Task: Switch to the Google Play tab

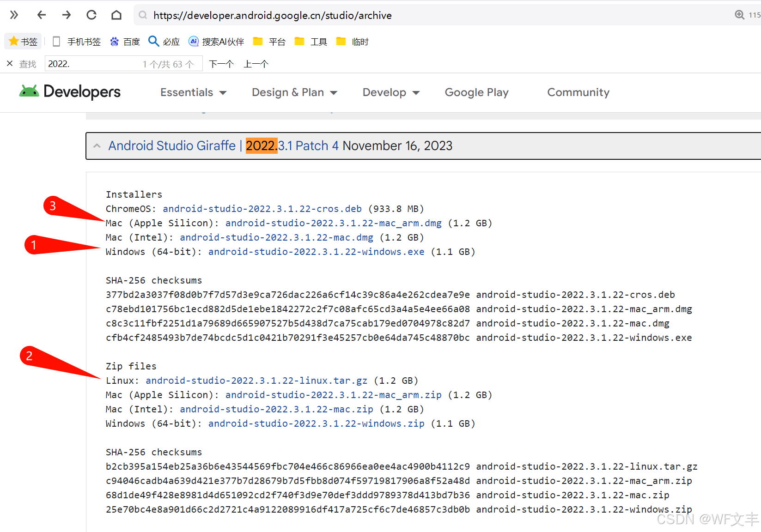Action: [476, 92]
